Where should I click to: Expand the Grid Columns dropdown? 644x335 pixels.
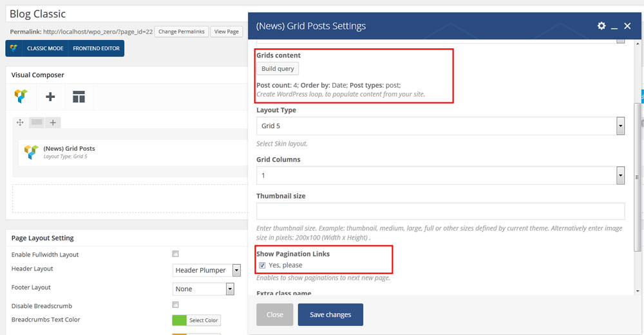[440, 175]
